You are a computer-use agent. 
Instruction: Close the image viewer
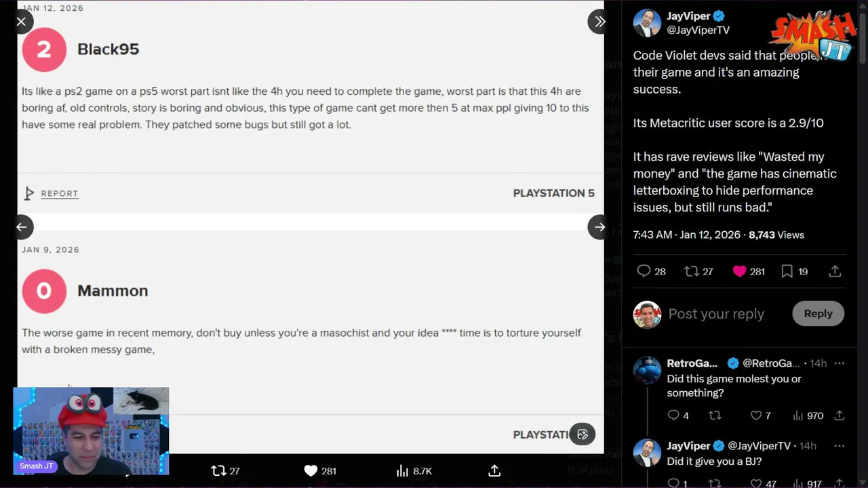coord(21,22)
